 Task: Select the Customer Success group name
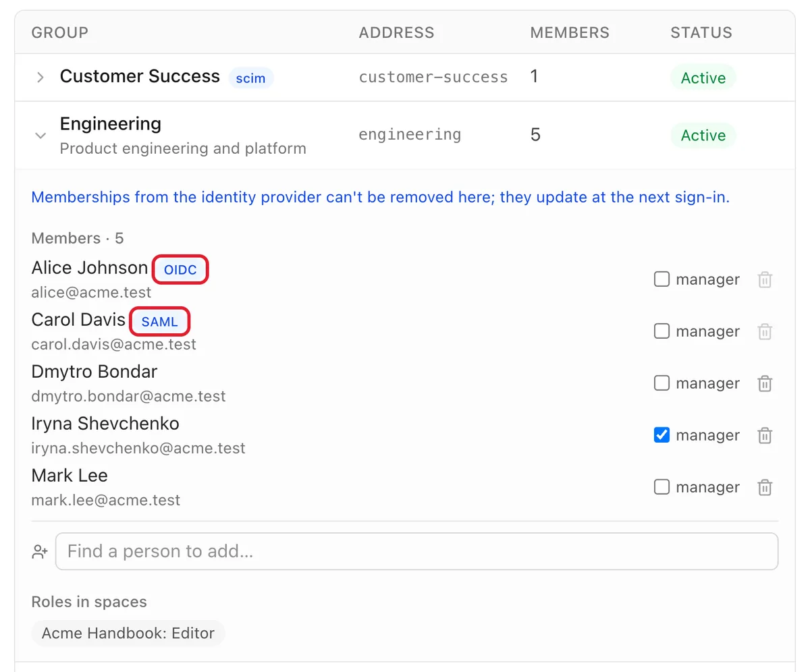(140, 76)
